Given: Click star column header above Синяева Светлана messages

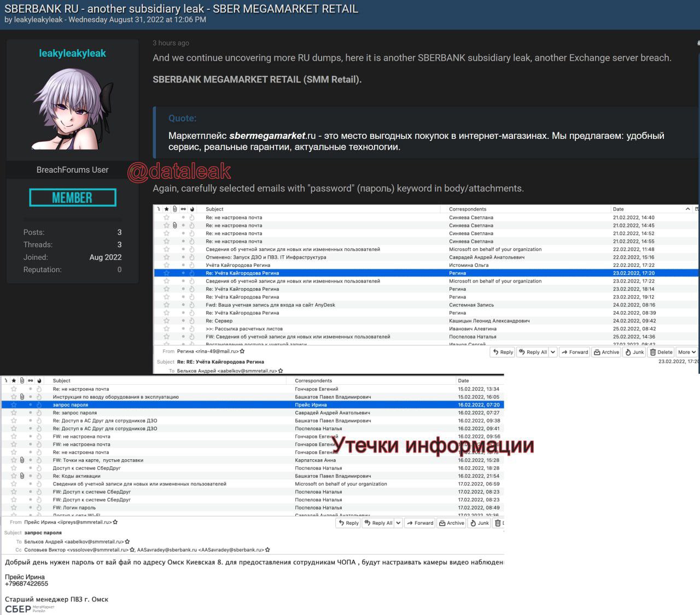Looking at the screenshot, I should click(166, 209).
